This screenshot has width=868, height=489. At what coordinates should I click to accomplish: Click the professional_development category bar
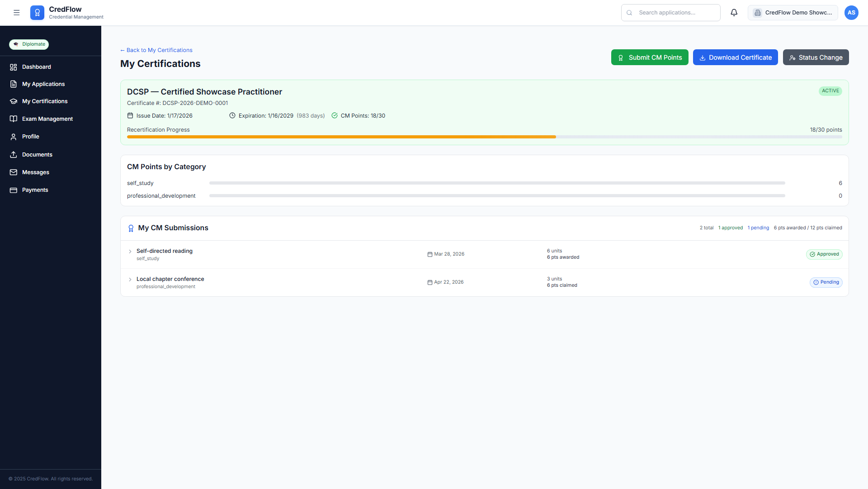[497, 196]
